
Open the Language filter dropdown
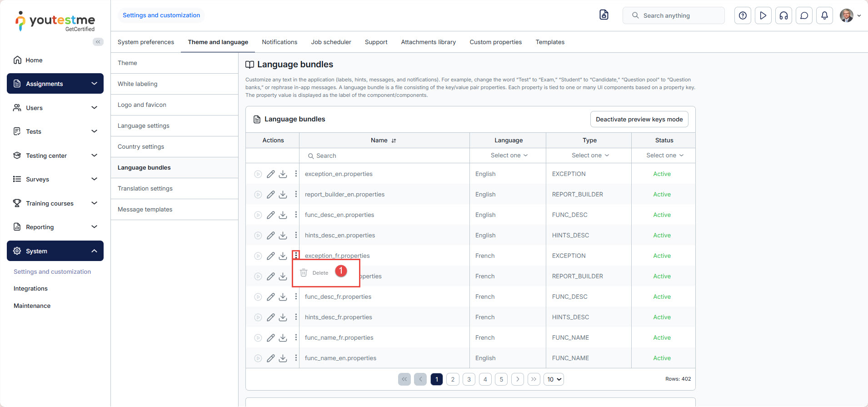[x=508, y=156]
